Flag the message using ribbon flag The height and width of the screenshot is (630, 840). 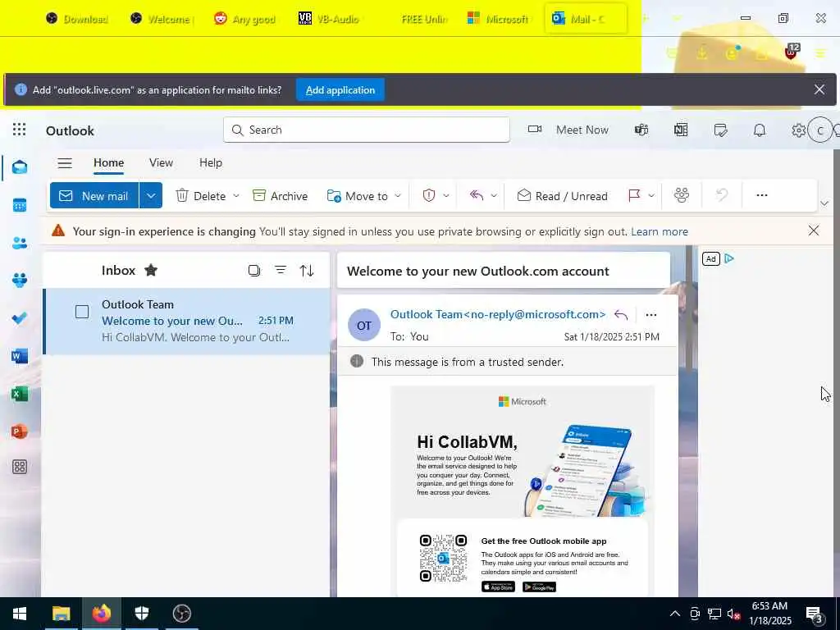[634, 195]
